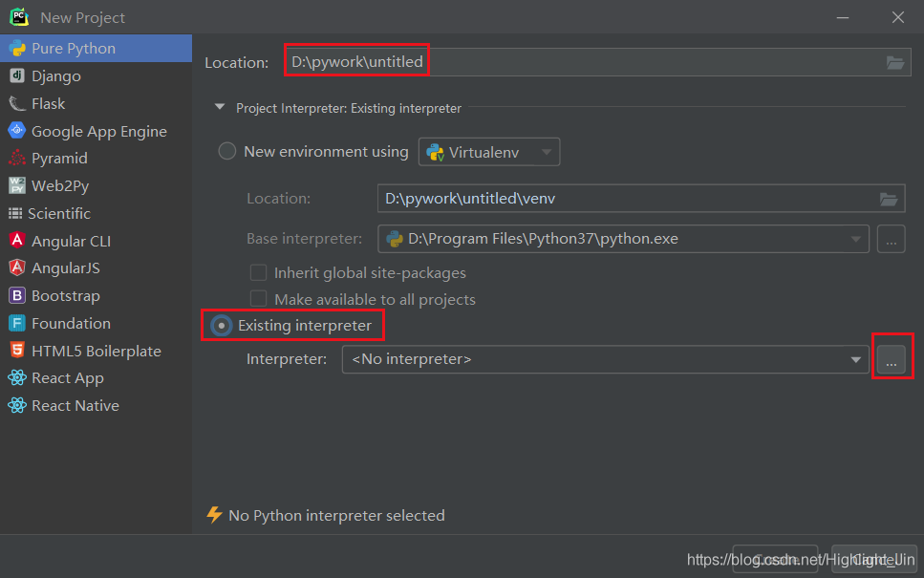Select the Flask project type icon
This screenshot has width=924, height=578.
pos(16,103)
